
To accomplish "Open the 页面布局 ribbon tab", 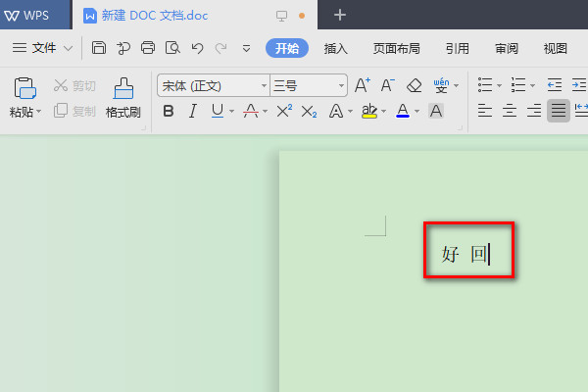I will tap(396, 48).
